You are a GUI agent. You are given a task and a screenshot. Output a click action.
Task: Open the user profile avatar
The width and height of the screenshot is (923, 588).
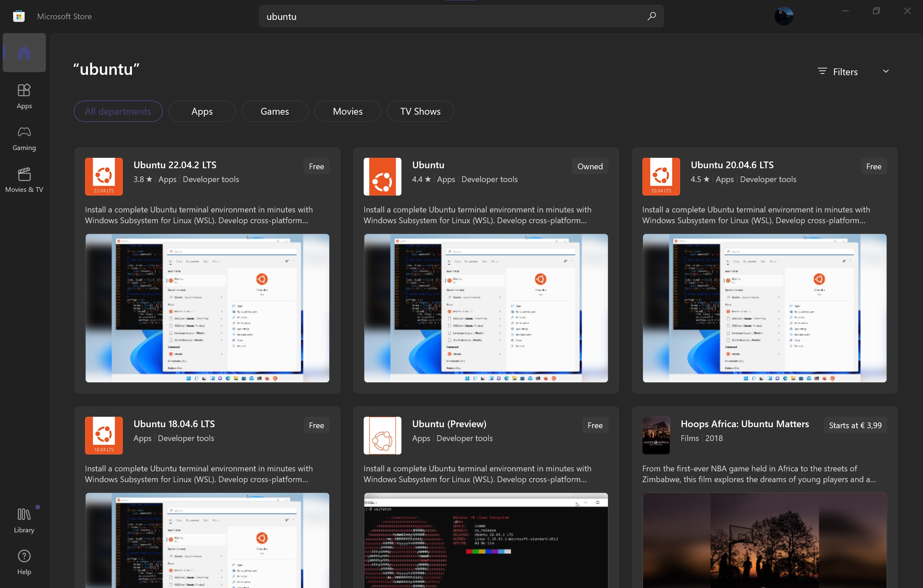784,16
